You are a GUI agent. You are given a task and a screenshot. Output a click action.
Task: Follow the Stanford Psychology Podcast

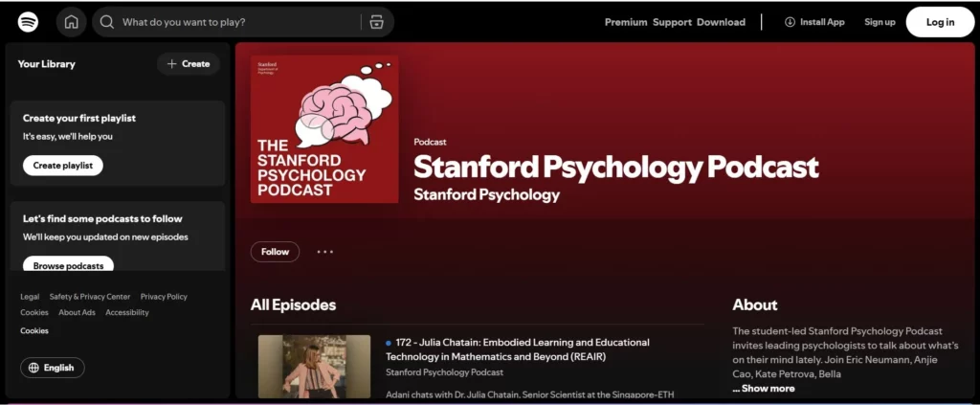tap(275, 252)
